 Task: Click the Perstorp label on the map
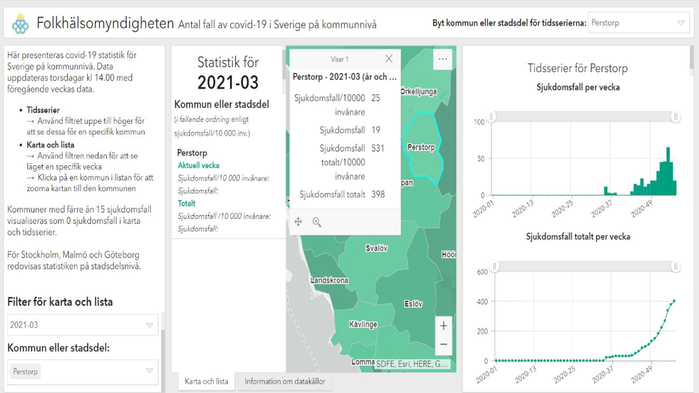(x=421, y=147)
